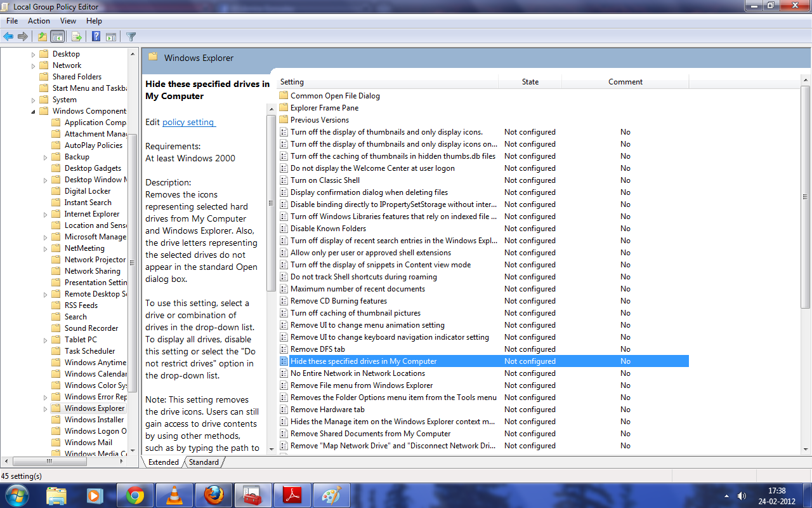Toggle the Show/Hide Console Tree toolbar icon

(x=57, y=37)
